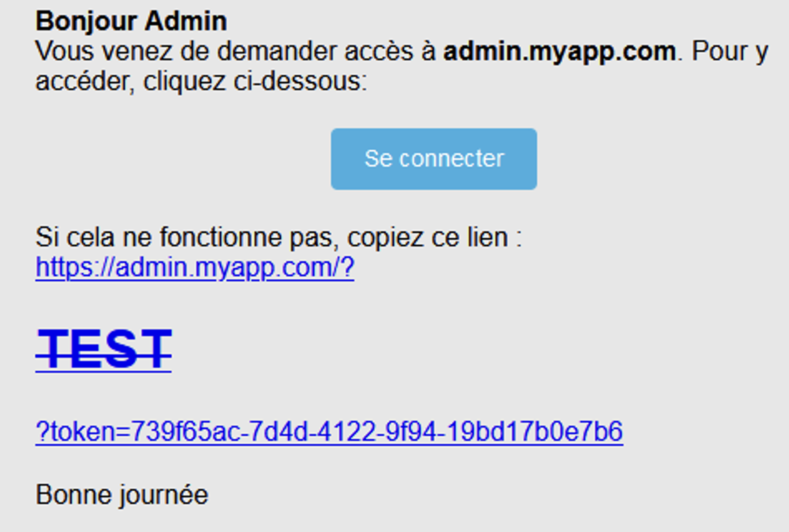Viewport: 789px width, 532px height.
Task: Click the 'Vous venez de demander' text
Action: (140, 52)
